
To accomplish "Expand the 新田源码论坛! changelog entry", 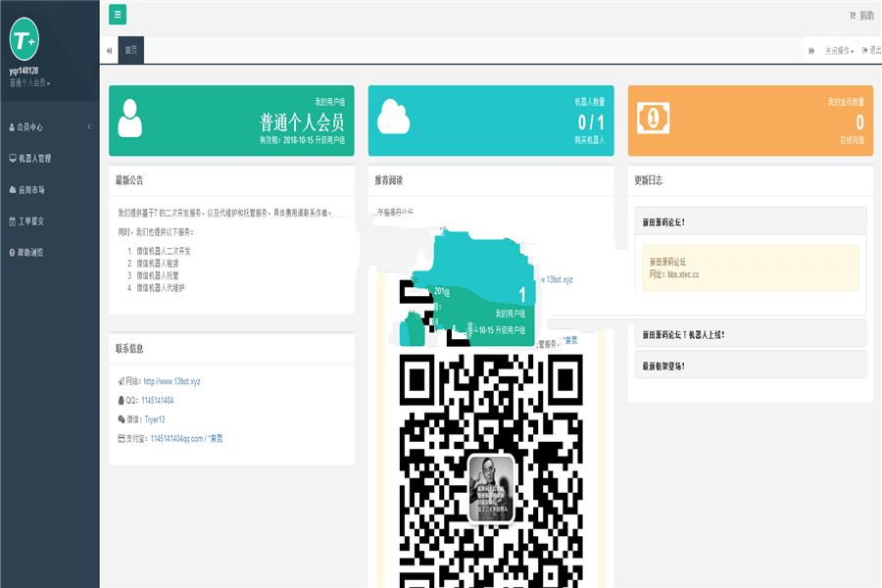I will click(751, 222).
